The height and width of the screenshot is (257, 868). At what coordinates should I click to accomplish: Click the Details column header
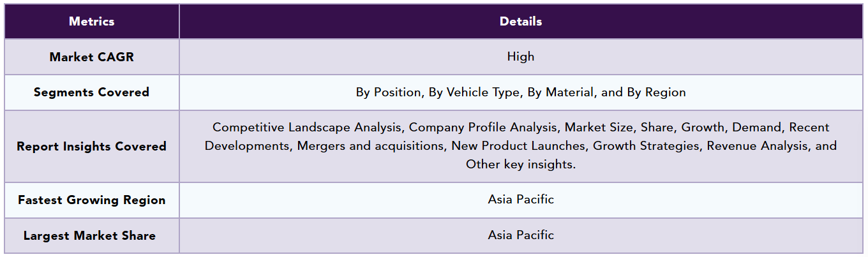[x=521, y=21]
